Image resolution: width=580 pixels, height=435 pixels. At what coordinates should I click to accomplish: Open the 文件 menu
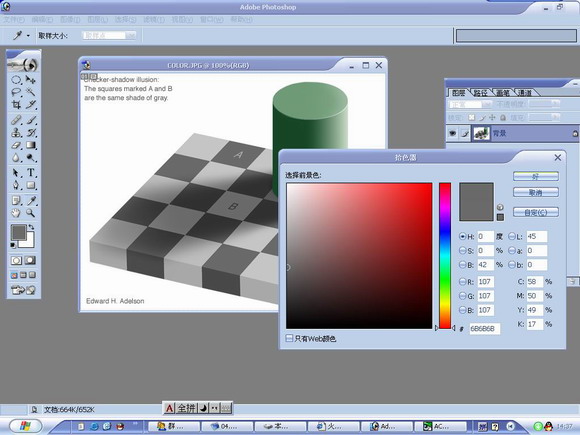(14, 20)
